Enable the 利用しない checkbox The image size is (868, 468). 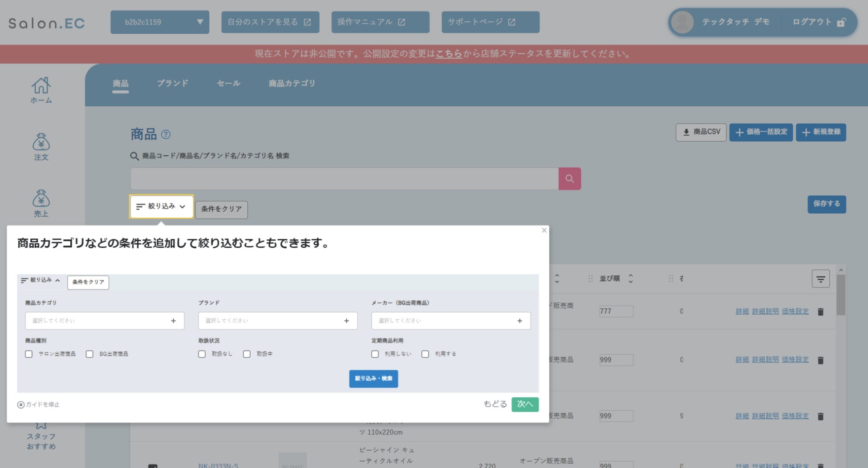tap(375, 354)
